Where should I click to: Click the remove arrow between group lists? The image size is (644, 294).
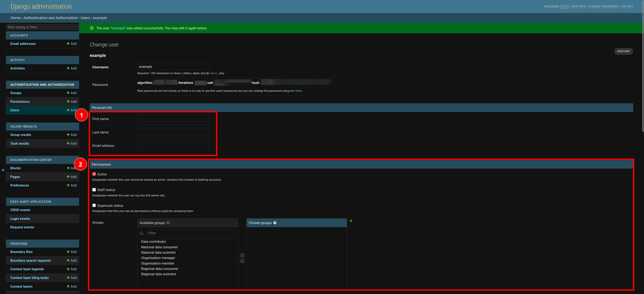point(242,261)
